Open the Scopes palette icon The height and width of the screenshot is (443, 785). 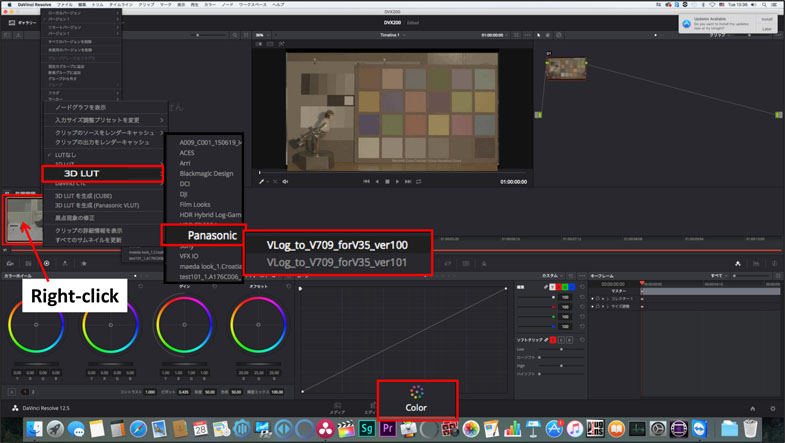tap(756, 263)
